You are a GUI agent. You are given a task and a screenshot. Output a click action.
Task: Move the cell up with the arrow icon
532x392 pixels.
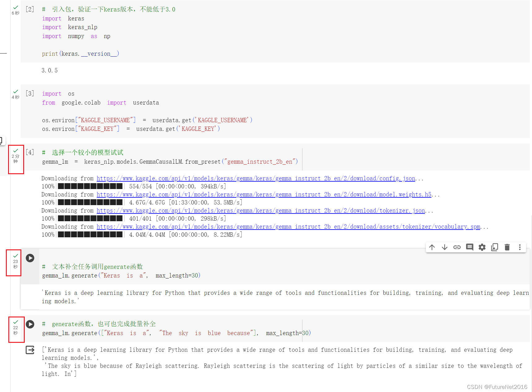click(x=432, y=247)
